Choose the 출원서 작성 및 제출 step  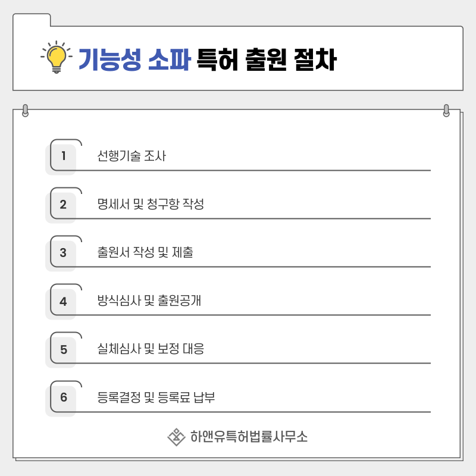(145, 253)
